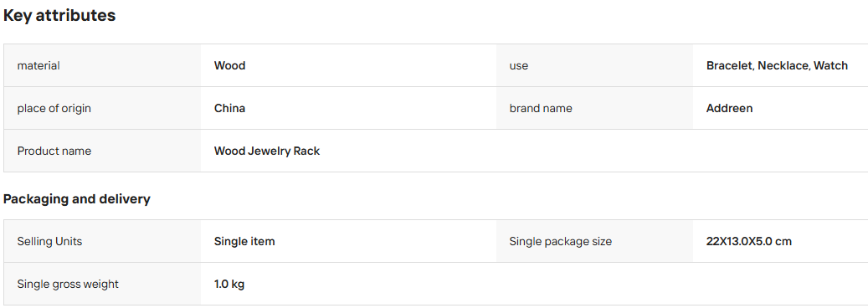
Task: Click the China origin value
Action: (229, 109)
